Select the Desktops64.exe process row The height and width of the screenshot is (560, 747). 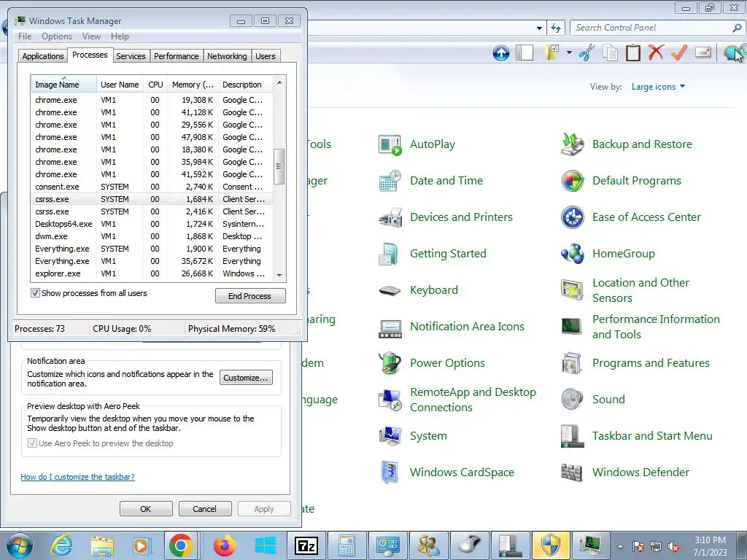pyautogui.click(x=152, y=224)
